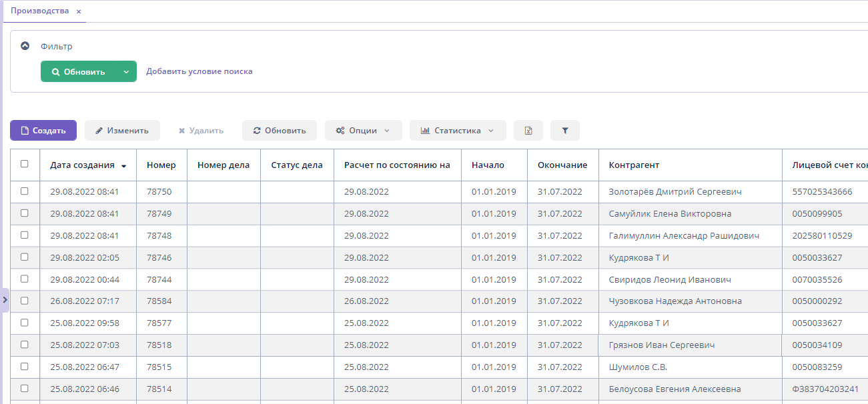Click the toolbar Обновить refresh button
This screenshot has height=404, width=868.
click(279, 131)
